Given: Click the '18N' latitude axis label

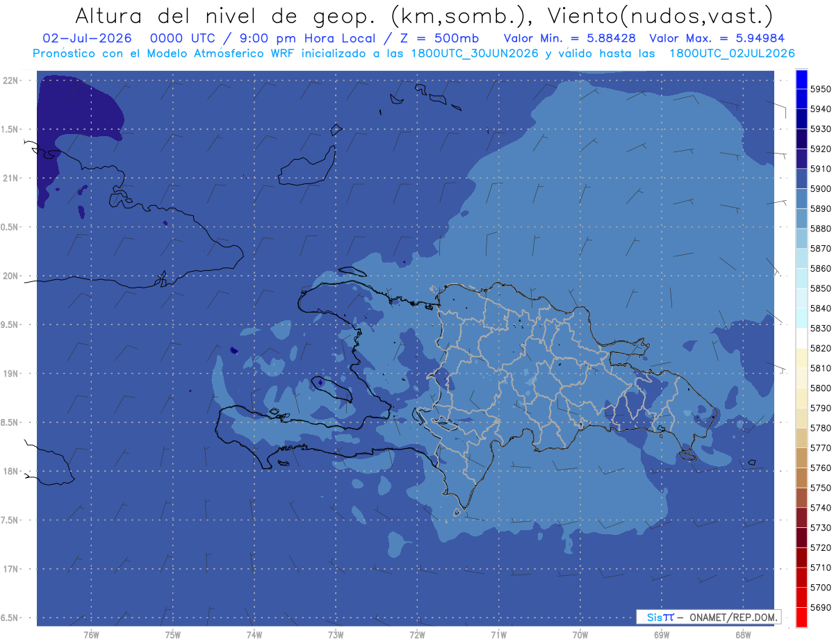Looking at the screenshot, I should click(11, 472).
